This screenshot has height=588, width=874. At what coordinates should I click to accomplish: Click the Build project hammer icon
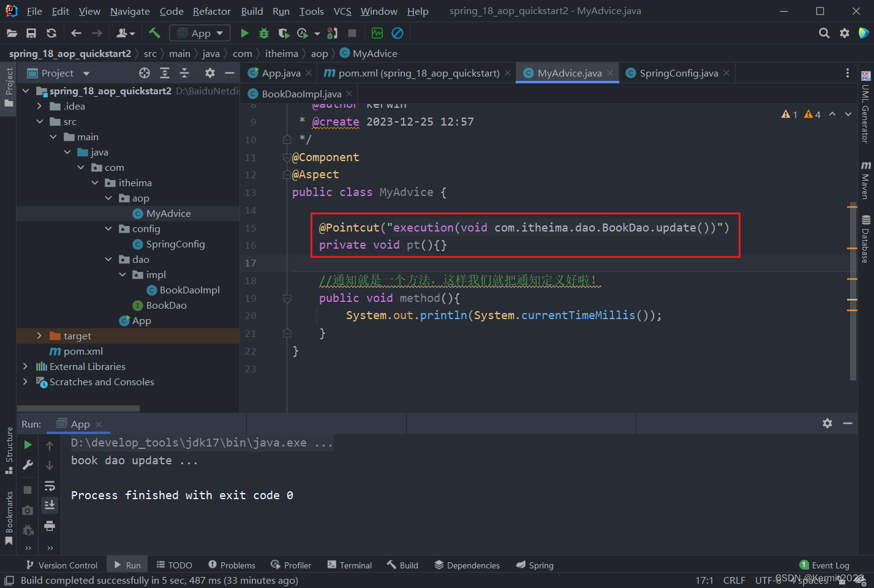pos(154,33)
